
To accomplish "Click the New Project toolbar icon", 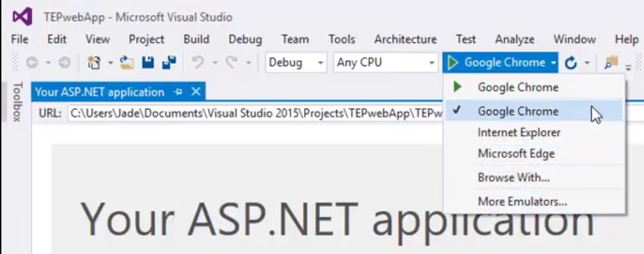I will pyautogui.click(x=95, y=62).
